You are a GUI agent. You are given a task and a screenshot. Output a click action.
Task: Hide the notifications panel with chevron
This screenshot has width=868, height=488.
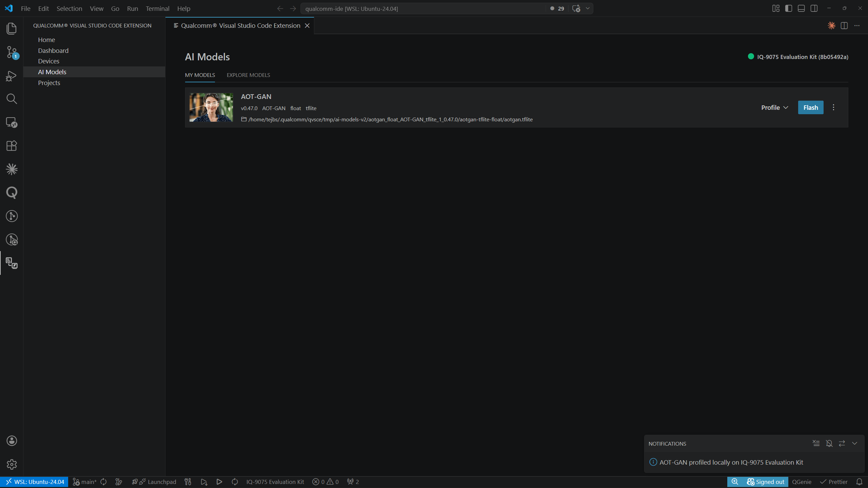tap(854, 443)
